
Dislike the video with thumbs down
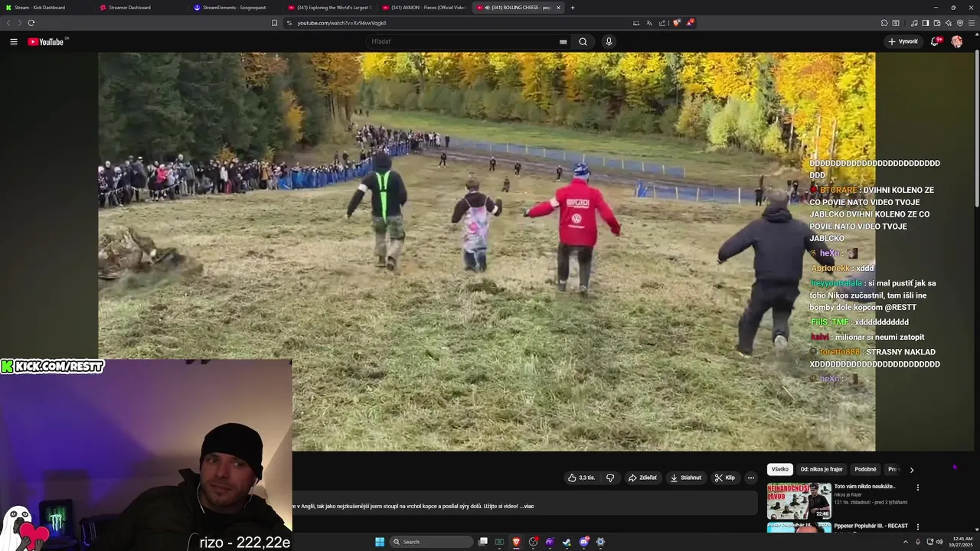tap(610, 478)
